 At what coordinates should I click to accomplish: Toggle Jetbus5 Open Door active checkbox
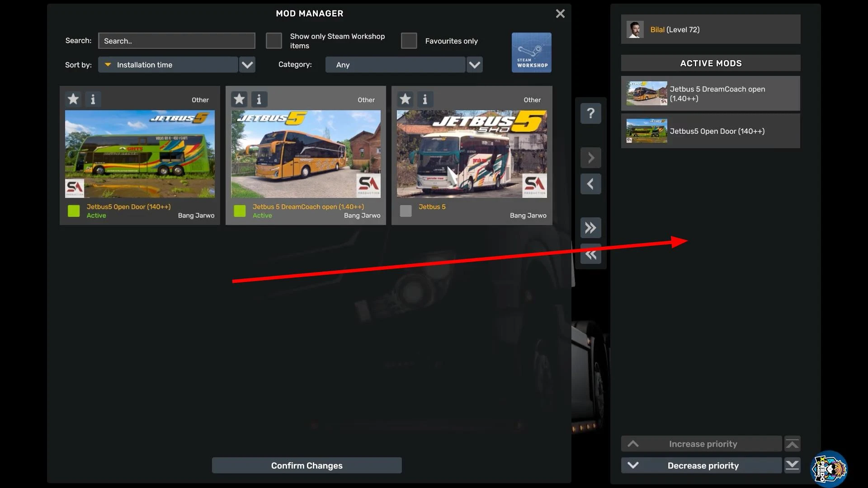pyautogui.click(x=74, y=211)
